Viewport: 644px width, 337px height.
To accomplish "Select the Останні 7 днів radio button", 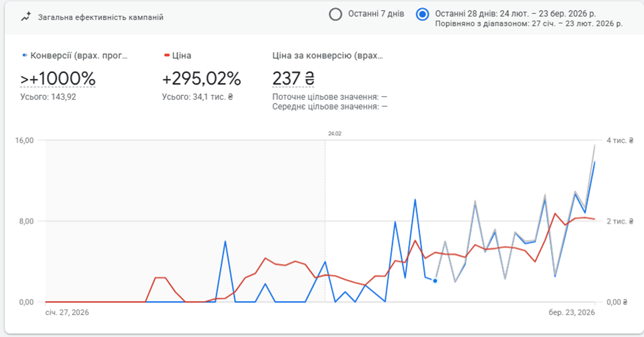I will pos(335,14).
